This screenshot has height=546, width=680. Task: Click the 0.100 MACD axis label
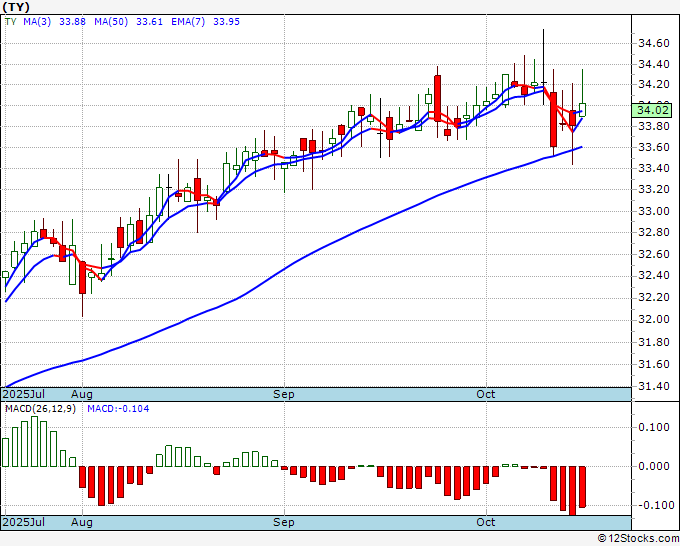point(654,427)
